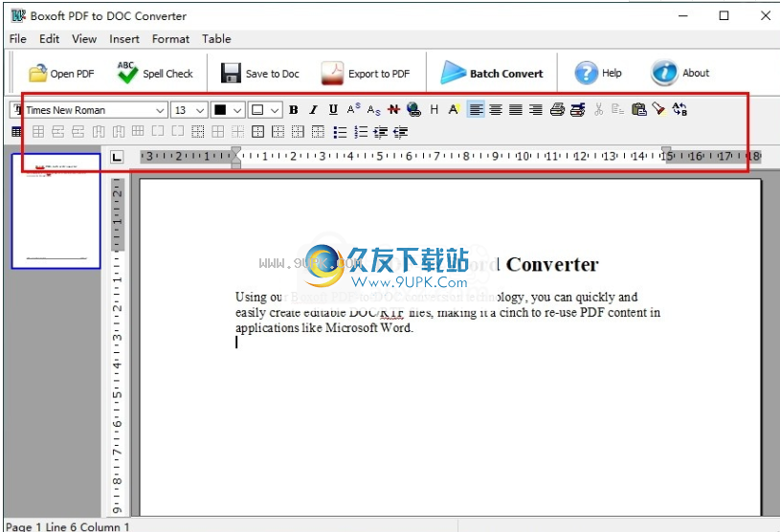Expand the font size 13 dropdown
780x532 pixels.
point(200,110)
